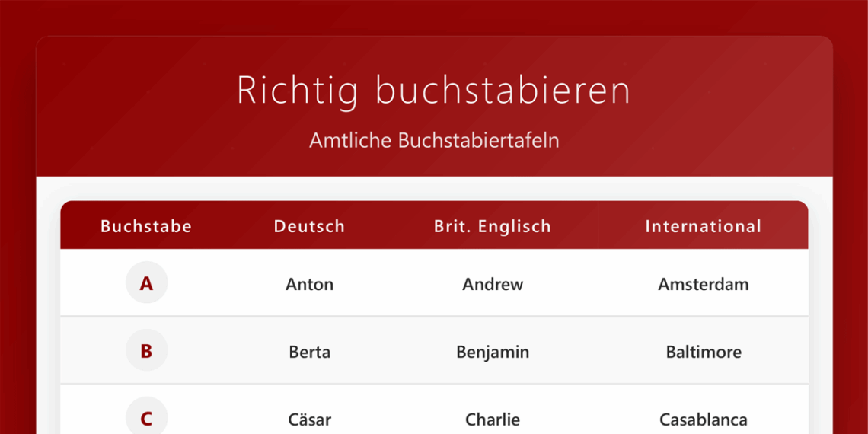The width and height of the screenshot is (868, 434).
Task: Click the letter B circle badge
Action: [x=146, y=351]
